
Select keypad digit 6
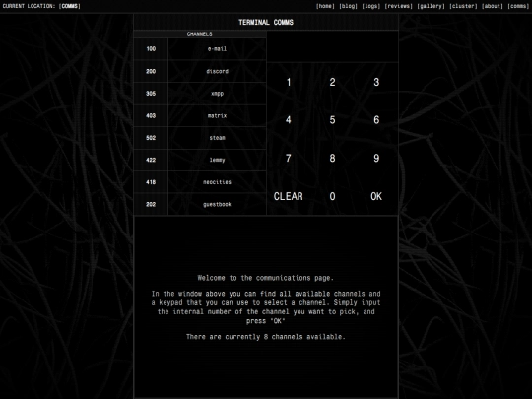tap(376, 120)
